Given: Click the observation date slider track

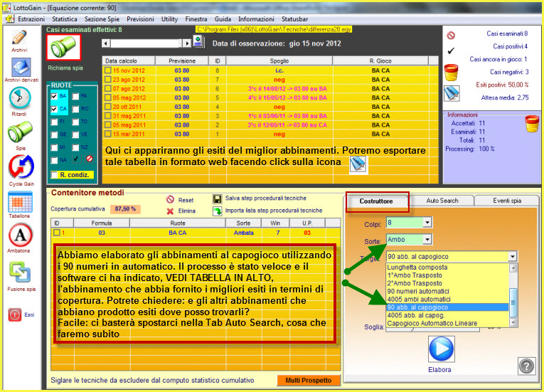Looking at the screenshot, I should pyautogui.click(x=146, y=43).
